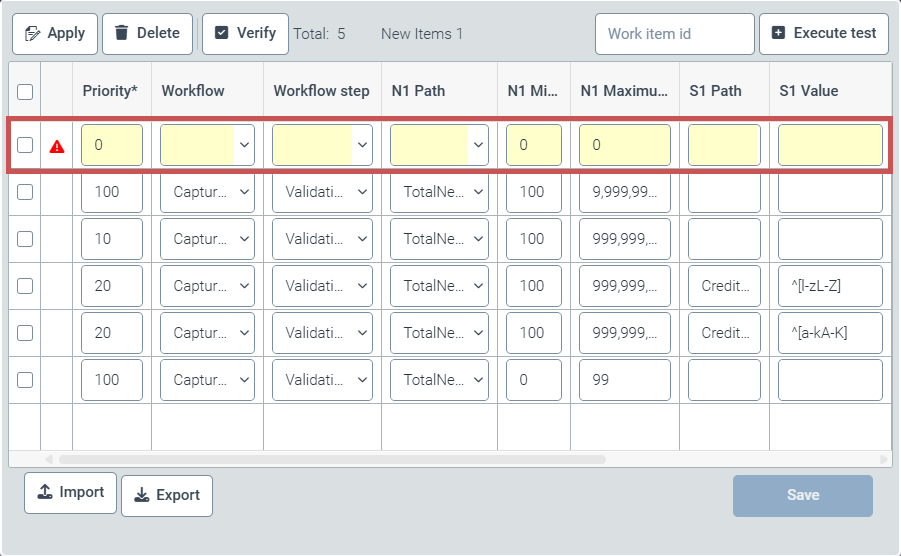Screen dimensions: 901x556
Task: Click the S1 Value field containing ^[a-kA-K]
Action: (x=830, y=333)
